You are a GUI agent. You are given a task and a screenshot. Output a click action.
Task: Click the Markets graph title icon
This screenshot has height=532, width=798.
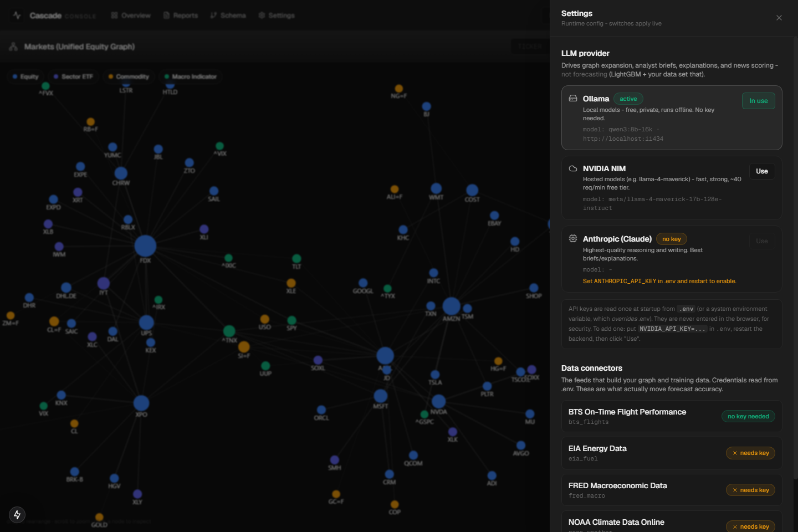pos(13,47)
